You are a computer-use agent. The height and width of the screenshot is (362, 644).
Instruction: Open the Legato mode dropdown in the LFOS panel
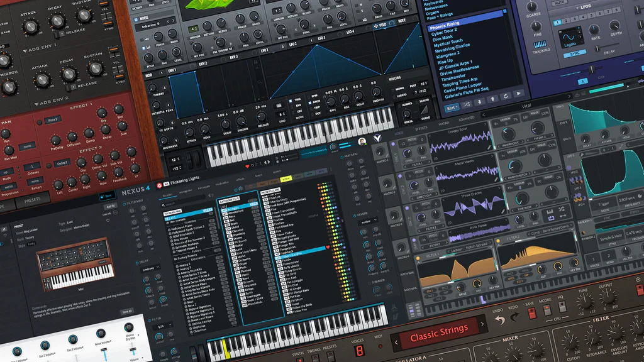tap(571, 44)
